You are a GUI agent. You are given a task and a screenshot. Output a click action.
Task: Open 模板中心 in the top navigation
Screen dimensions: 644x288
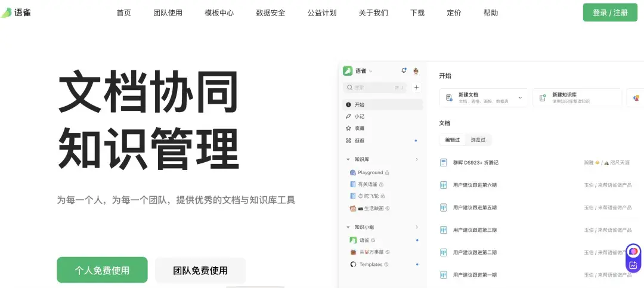[x=219, y=13]
